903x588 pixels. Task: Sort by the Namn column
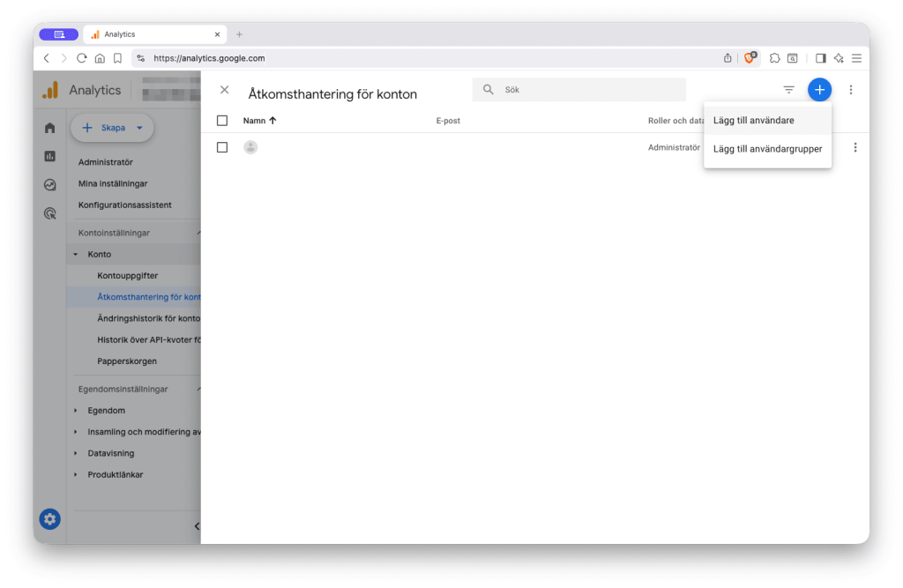(260, 121)
